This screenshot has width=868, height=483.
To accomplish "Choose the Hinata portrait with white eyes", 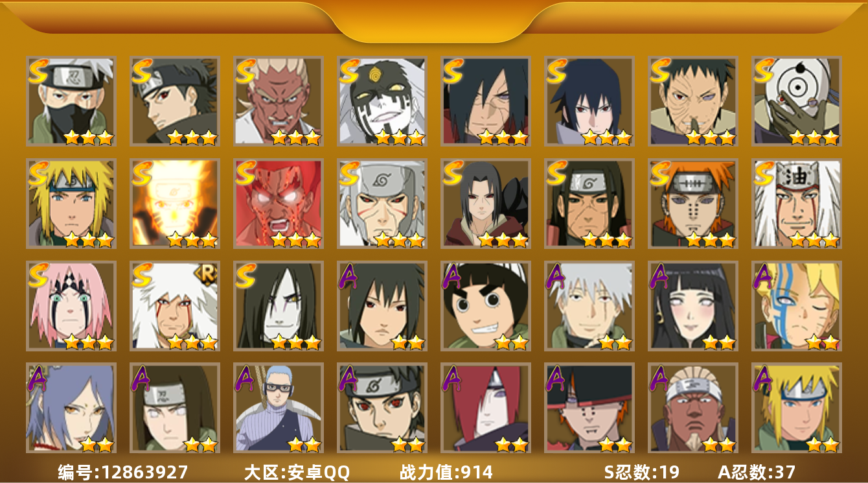I will 692,305.
